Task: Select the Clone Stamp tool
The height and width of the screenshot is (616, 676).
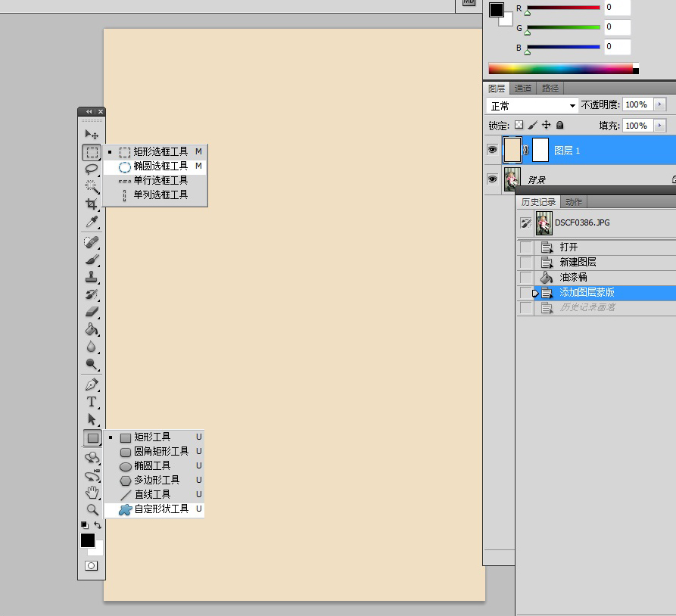Action: tap(92, 277)
